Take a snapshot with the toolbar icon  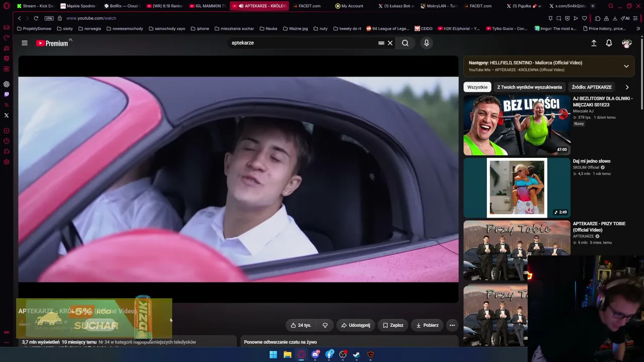pyautogui.click(x=558, y=18)
